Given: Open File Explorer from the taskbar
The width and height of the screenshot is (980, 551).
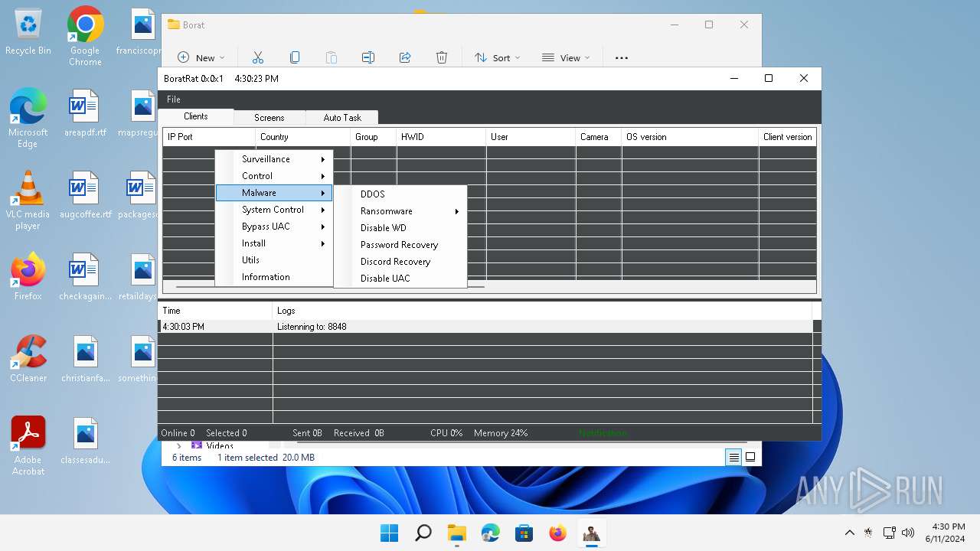Looking at the screenshot, I should click(456, 533).
